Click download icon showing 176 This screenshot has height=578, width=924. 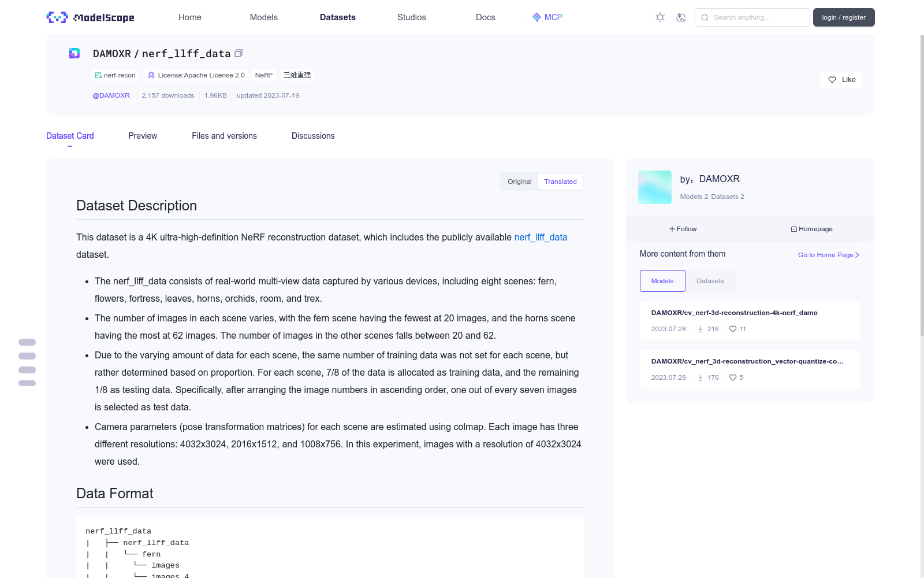(x=701, y=377)
